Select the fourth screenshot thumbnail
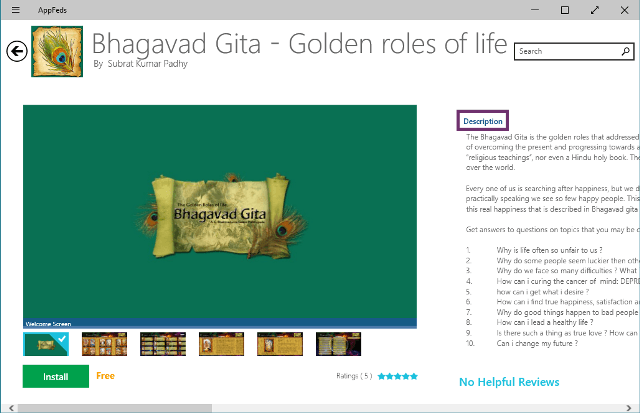Screen dimensions: 640x413 click(221, 344)
